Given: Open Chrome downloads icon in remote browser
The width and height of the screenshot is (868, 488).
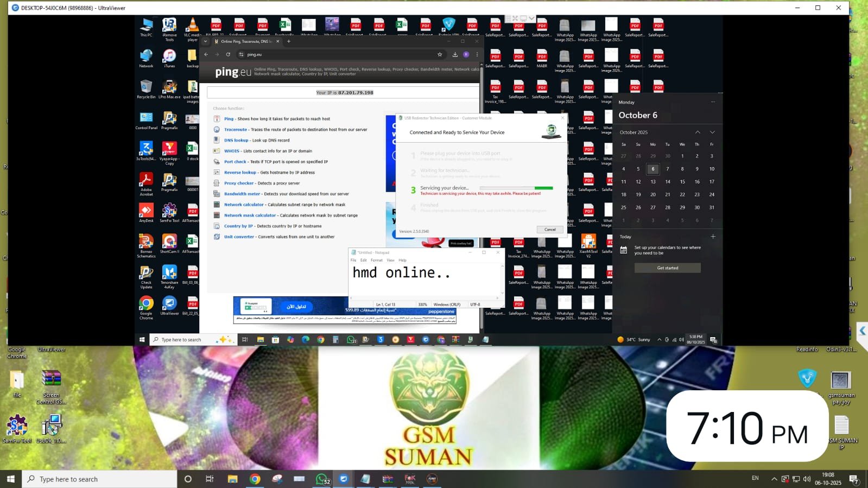Looking at the screenshot, I should pos(455,54).
